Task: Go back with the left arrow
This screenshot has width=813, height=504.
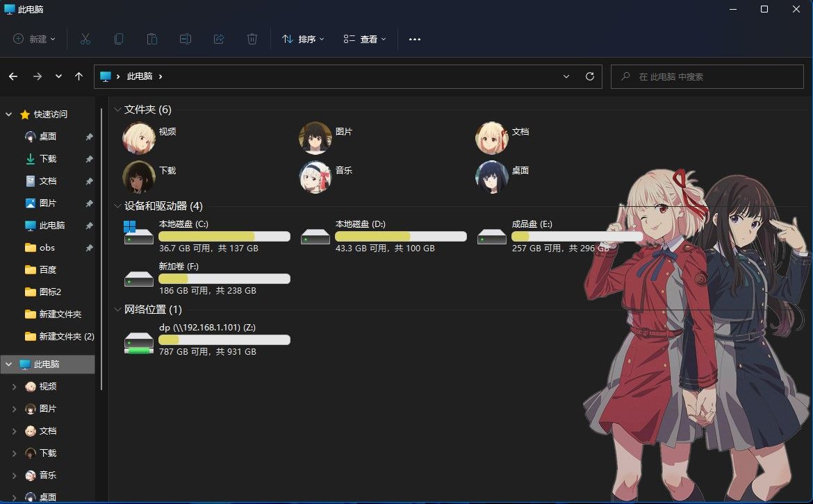Action: click(x=13, y=76)
